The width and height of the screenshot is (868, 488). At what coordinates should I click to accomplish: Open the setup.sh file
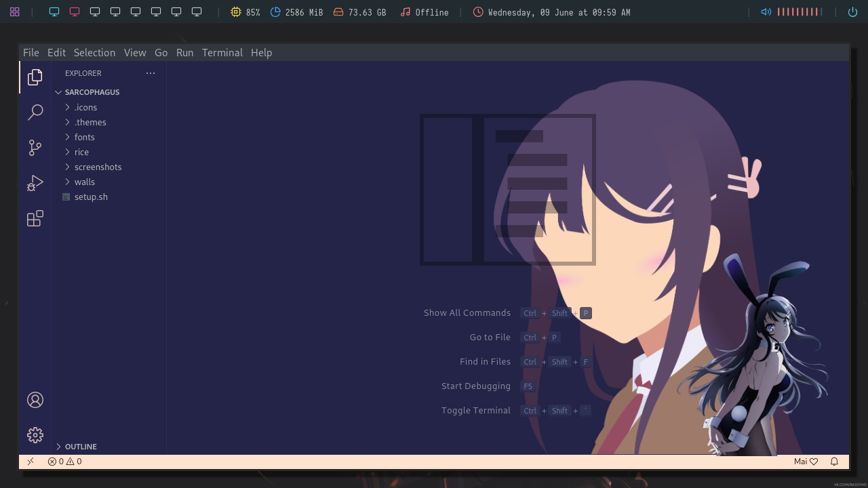pyautogui.click(x=91, y=197)
